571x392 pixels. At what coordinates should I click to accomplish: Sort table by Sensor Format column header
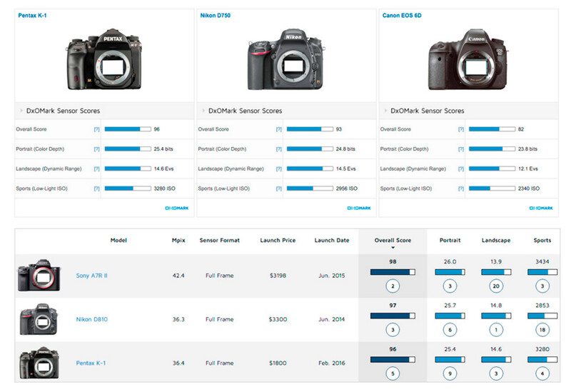point(220,240)
